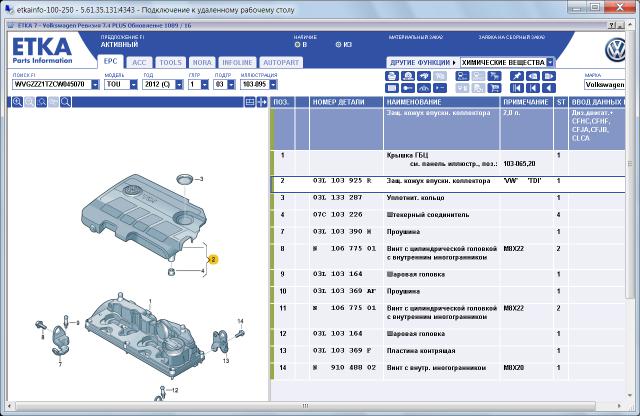
Task: Click 'Шаровая головка' in position 9 row
Action: point(416,274)
